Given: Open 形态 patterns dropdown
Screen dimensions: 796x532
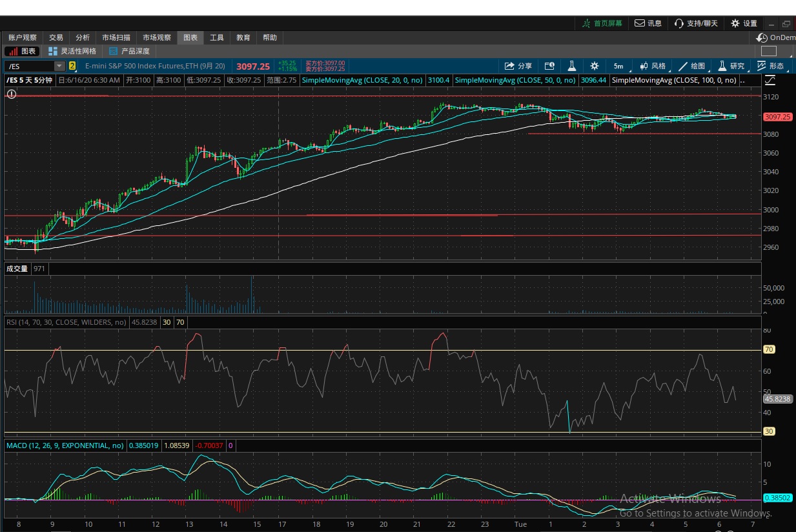Looking at the screenshot, I should pos(771,66).
